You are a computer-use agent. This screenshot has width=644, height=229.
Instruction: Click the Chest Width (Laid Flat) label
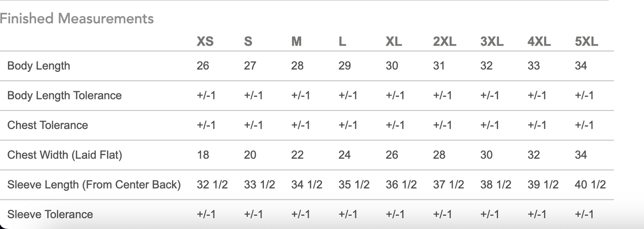point(65,155)
